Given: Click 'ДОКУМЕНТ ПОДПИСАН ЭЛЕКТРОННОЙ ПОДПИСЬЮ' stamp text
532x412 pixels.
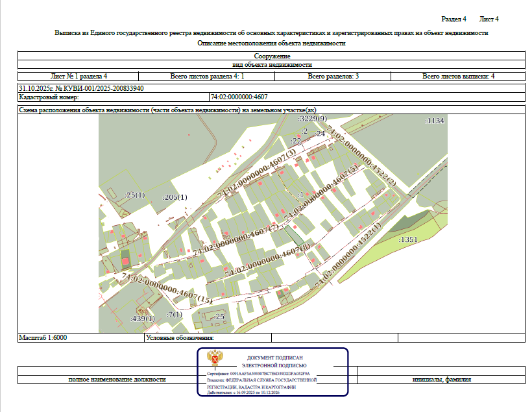Looking at the screenshot, I should point(274,361).
